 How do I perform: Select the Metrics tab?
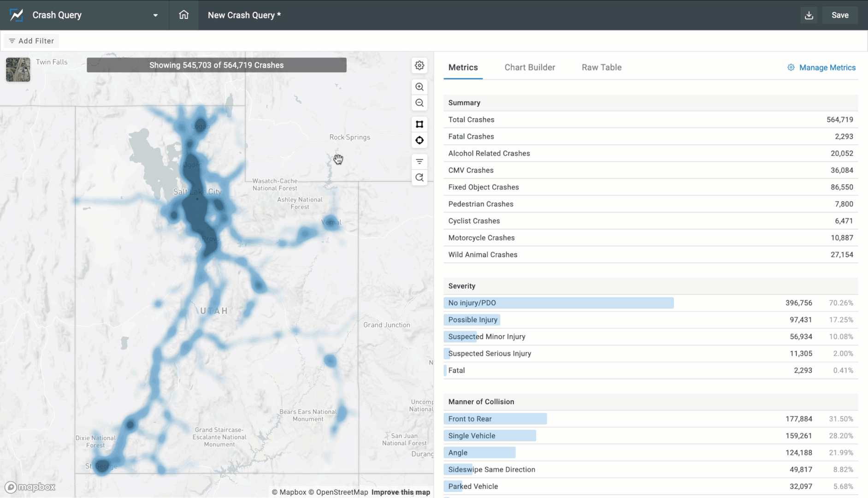(x=463, y=67)
